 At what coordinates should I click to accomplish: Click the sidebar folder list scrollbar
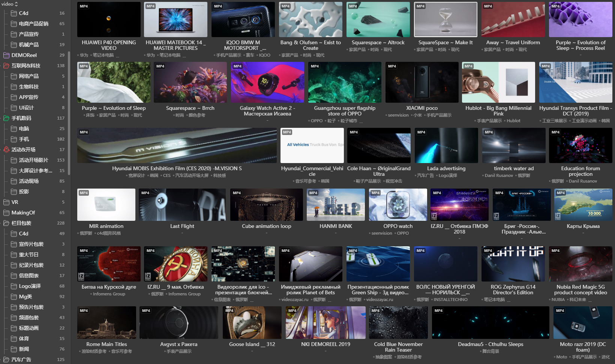(x=69, y=112)
